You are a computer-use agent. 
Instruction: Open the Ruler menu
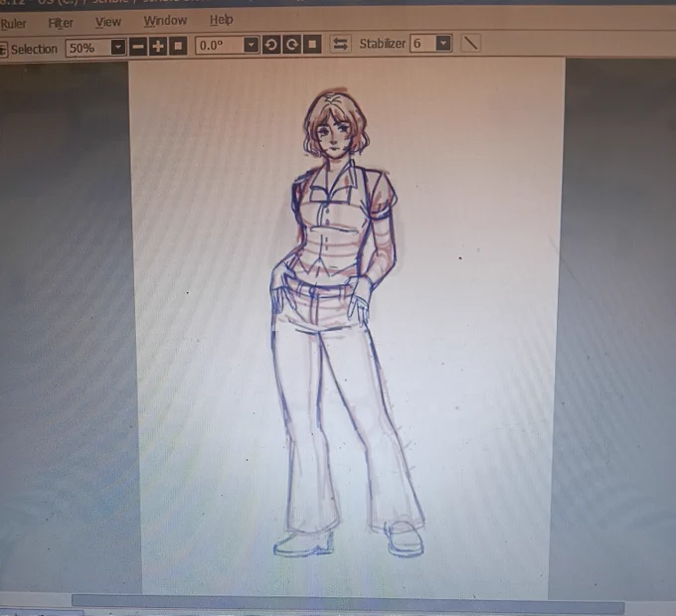coord(13,24)
